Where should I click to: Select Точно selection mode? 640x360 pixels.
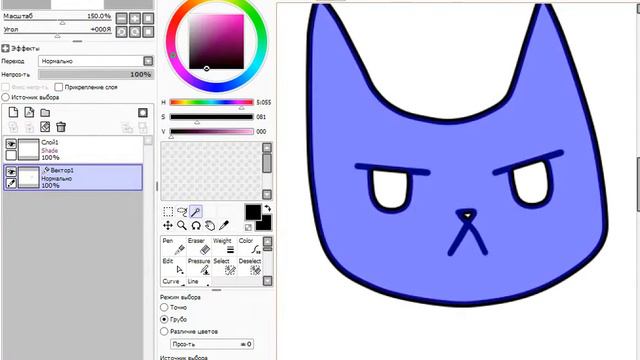tap(164, 307)
